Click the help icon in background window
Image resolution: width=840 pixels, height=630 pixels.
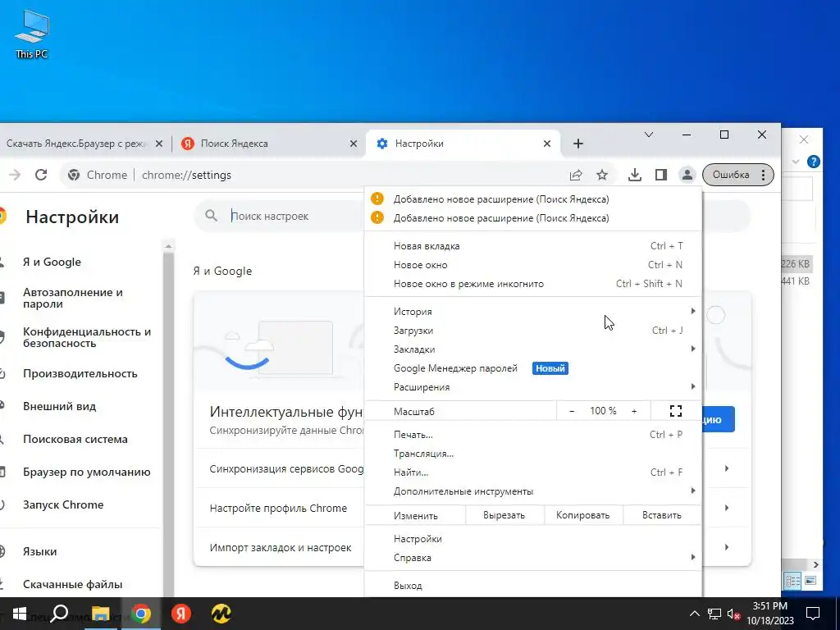[x=813, y=162]
